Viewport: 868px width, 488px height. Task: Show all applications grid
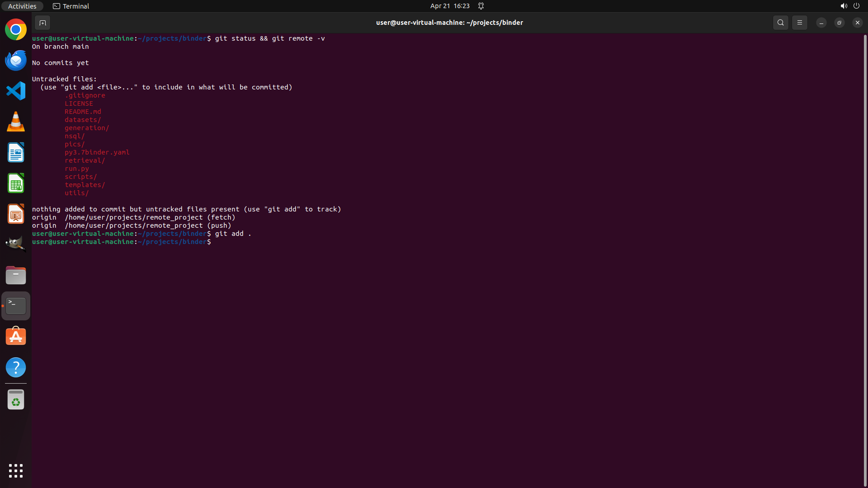[16, 471]
